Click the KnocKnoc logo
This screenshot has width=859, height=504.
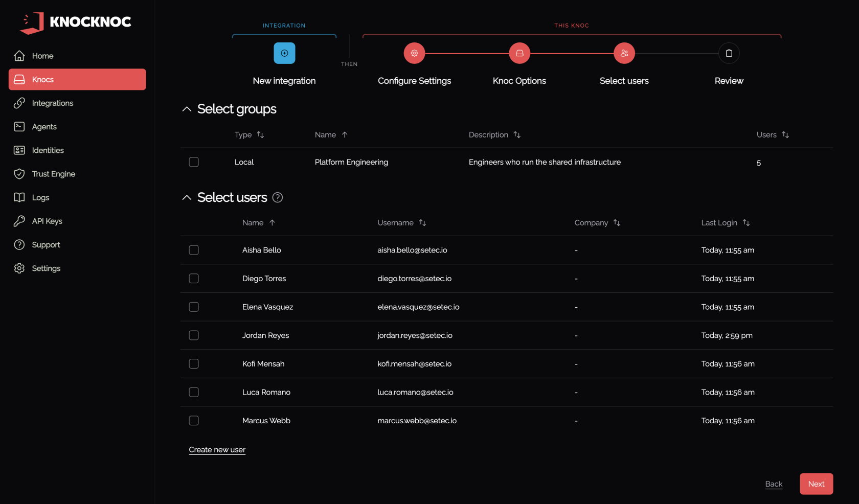tap(76, 22)
